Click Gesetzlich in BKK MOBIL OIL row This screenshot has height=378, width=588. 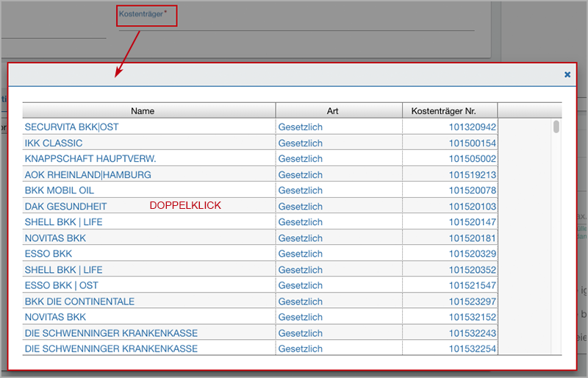pyautogui.click(x=301, y=190)
